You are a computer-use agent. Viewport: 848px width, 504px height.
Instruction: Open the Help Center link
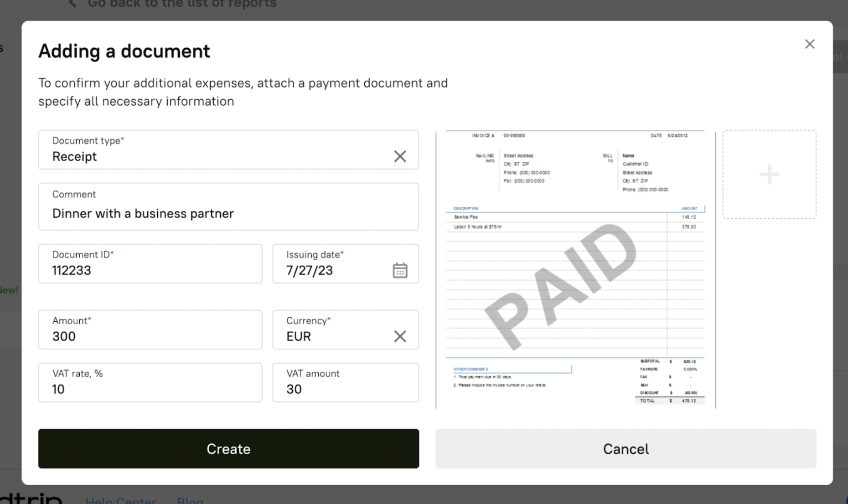tap(121, 500)
